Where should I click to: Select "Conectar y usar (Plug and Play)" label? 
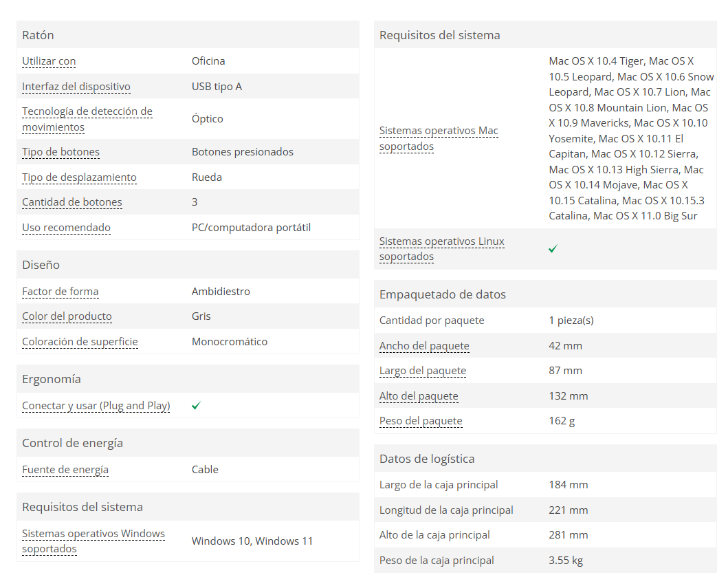96,406
